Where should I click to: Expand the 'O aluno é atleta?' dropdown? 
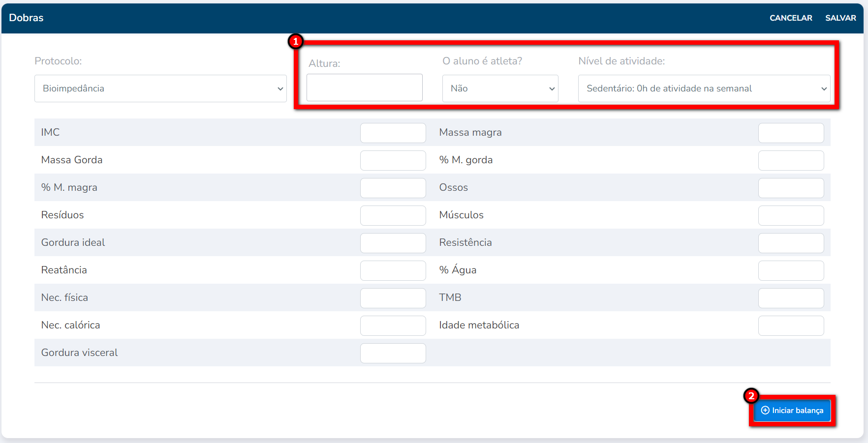pyautogui.click(x=500, y=89)
